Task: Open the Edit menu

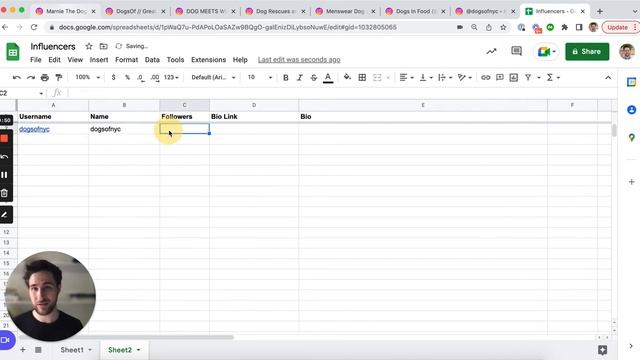Action: tap(54, 60)
